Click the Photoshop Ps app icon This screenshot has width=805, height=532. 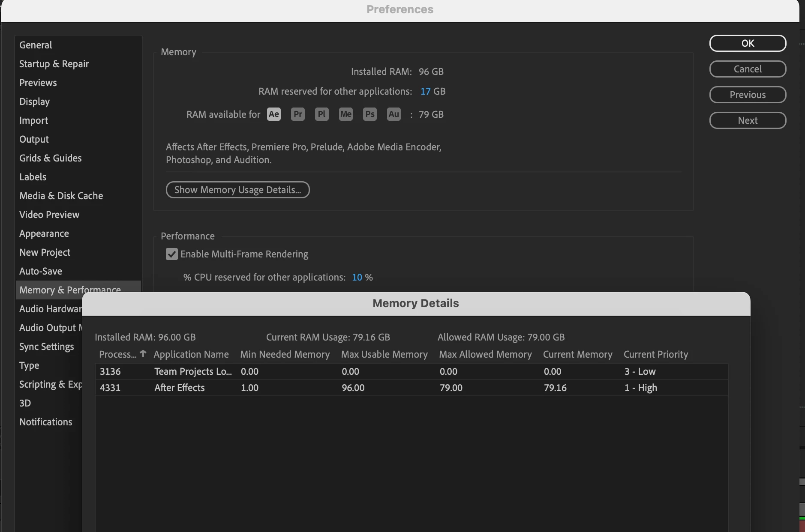click(369, 114)
